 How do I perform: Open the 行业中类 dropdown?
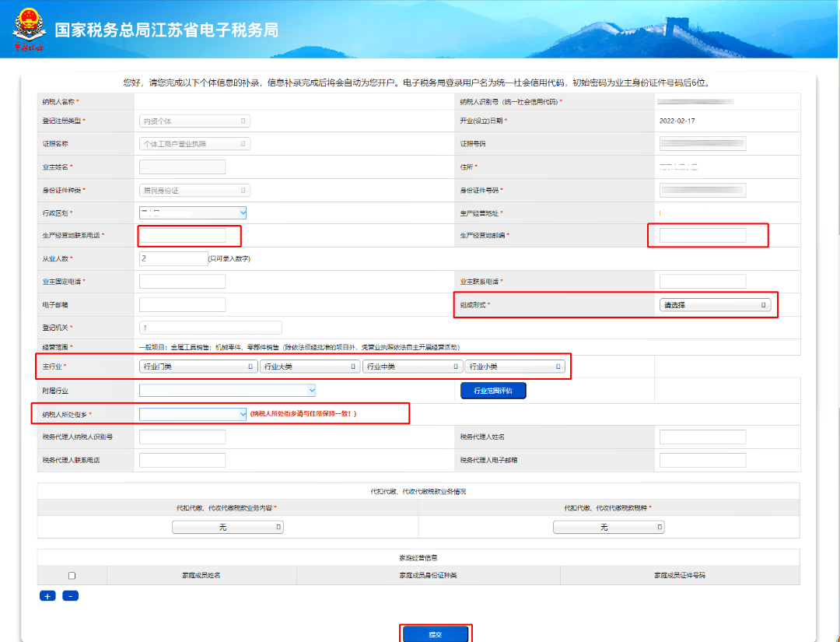click(x=412, y=367)
